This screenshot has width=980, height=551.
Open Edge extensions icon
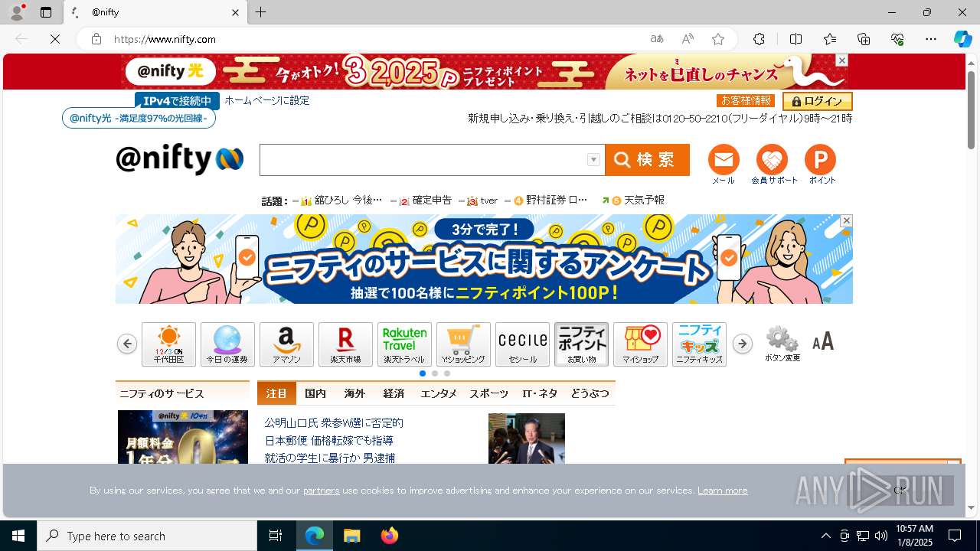[x=759, y=39]
